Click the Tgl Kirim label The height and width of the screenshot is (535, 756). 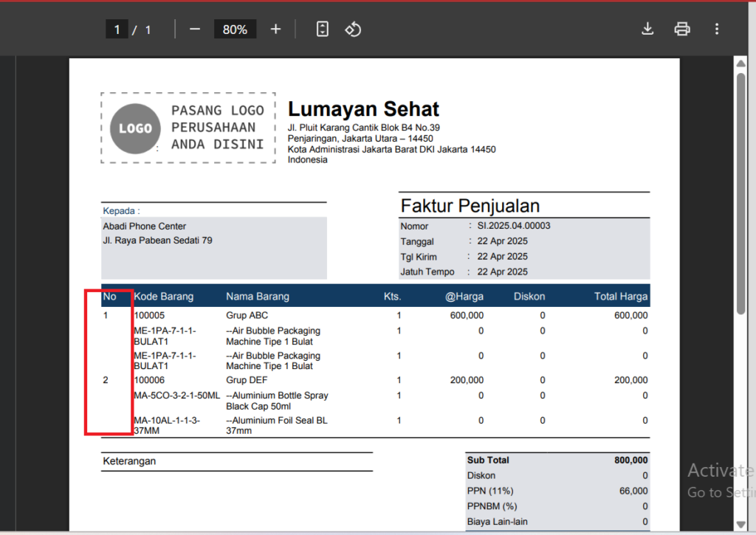[419, 257]
